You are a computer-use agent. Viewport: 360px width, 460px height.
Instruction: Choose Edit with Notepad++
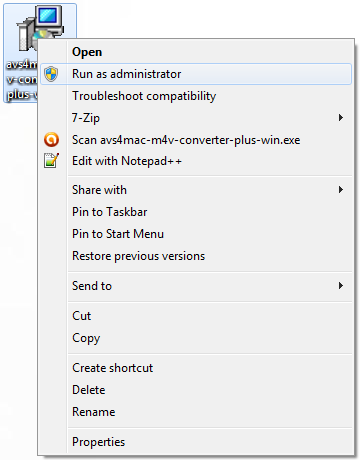(196, 161)
